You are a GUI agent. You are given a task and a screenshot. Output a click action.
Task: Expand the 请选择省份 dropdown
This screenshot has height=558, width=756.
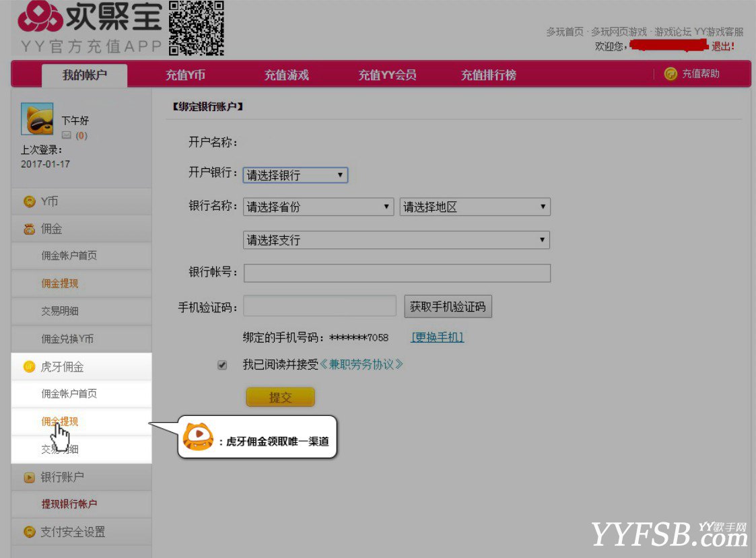318,207
